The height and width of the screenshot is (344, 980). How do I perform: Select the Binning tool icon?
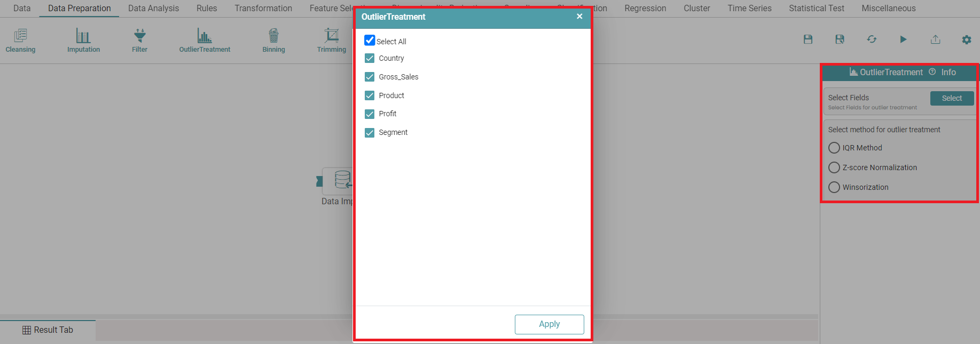click(273, 36)
